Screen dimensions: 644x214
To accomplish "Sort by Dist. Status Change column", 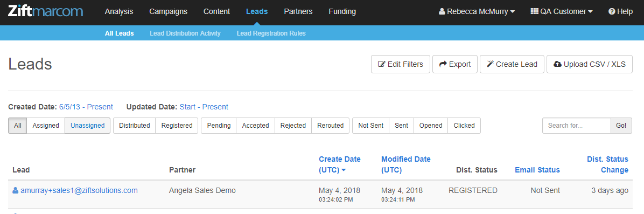I will 607,164.
